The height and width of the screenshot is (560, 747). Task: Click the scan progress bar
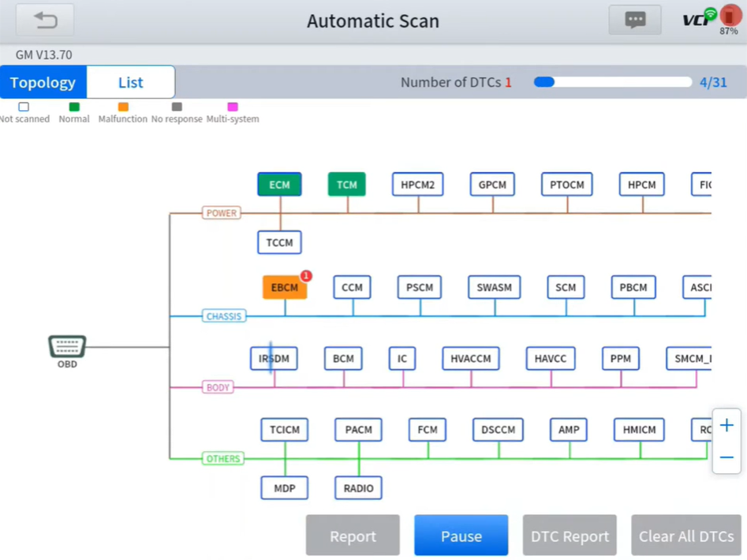(613, 82)
